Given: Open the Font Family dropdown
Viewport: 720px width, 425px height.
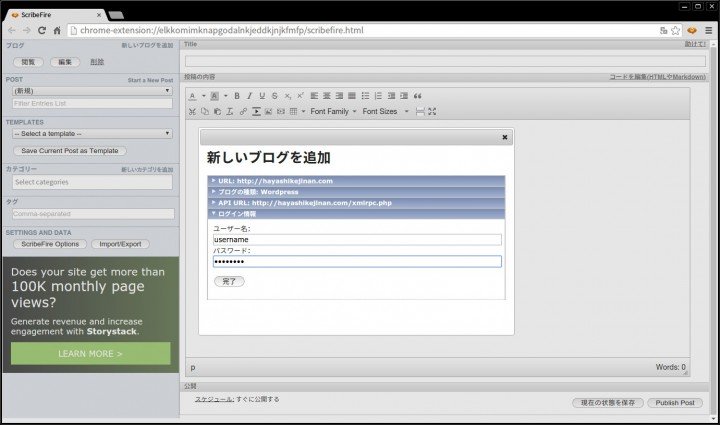Looking at the screenshot, I should pyautogui.click(x=333, y=111).
